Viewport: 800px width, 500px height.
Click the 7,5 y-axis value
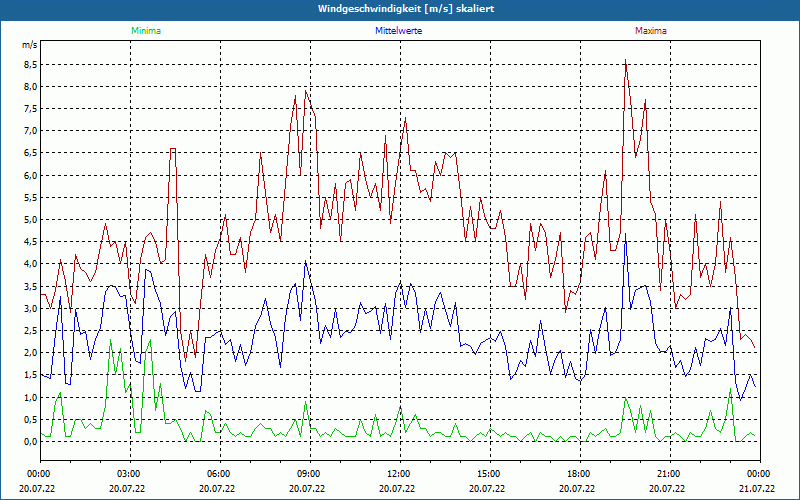(30, 109)
